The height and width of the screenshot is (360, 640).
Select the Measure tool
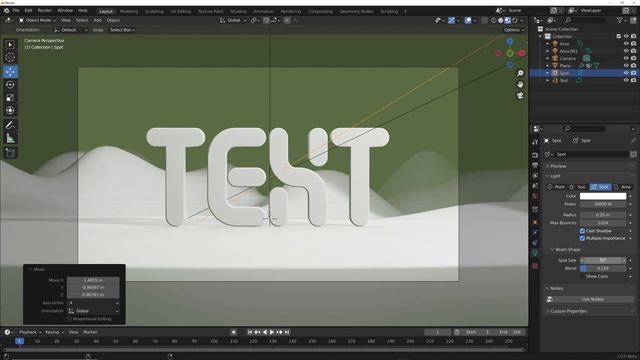tap(10, 138)
